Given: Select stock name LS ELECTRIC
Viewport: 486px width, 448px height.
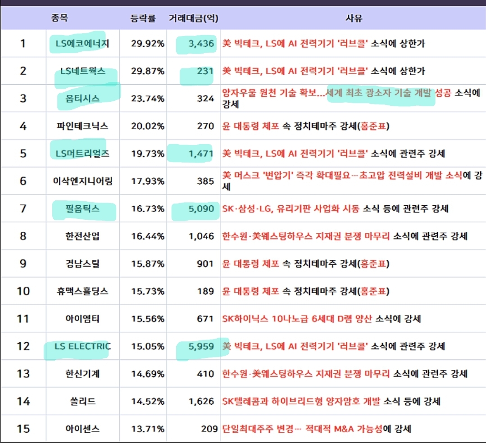Looking at the screenshot, I should pos(82,346).
